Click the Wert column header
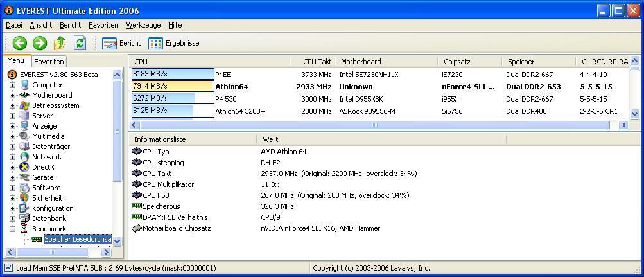 (x=381, y=139)
